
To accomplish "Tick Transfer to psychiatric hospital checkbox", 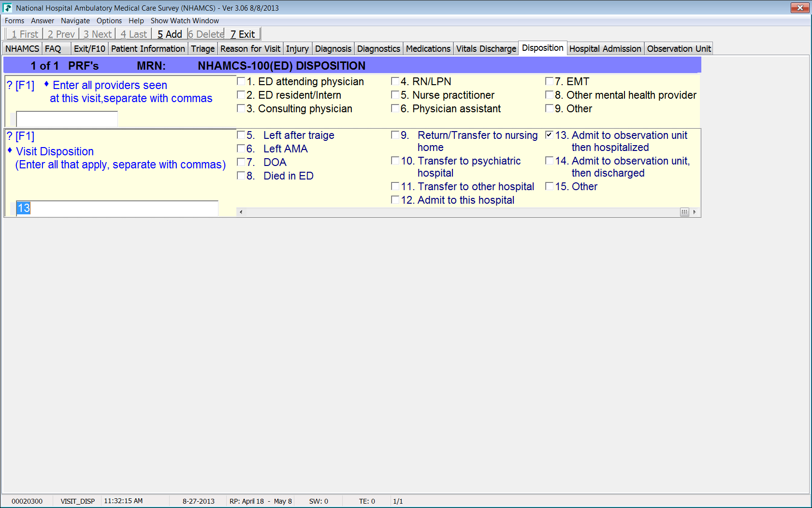I will 395,161.
